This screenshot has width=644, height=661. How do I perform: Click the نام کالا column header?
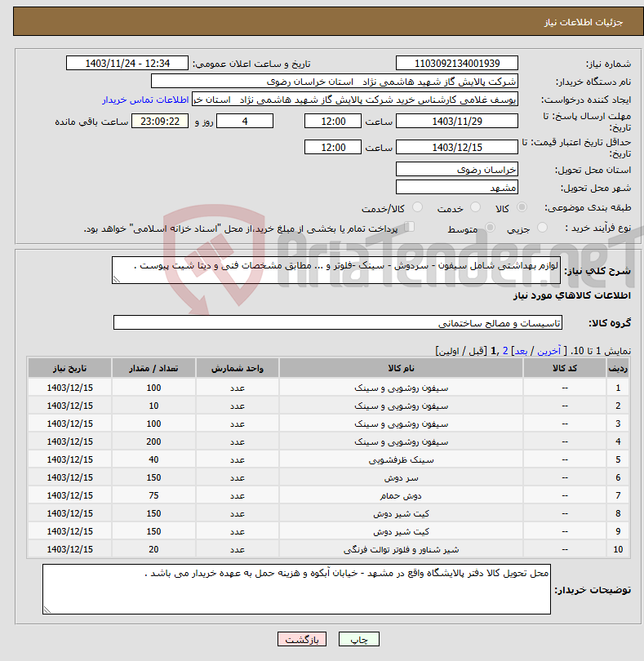pyautogui.click(x=401, y=368)
